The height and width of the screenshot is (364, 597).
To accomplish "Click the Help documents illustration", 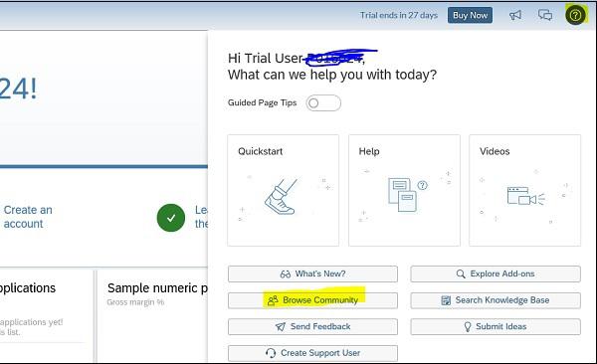I will 407,194.
